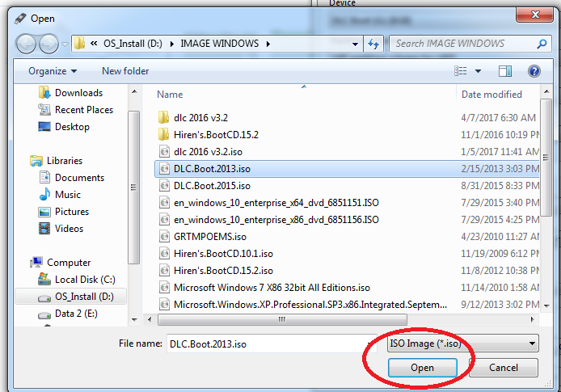Toggle the preview pane icon

[505, 71]
